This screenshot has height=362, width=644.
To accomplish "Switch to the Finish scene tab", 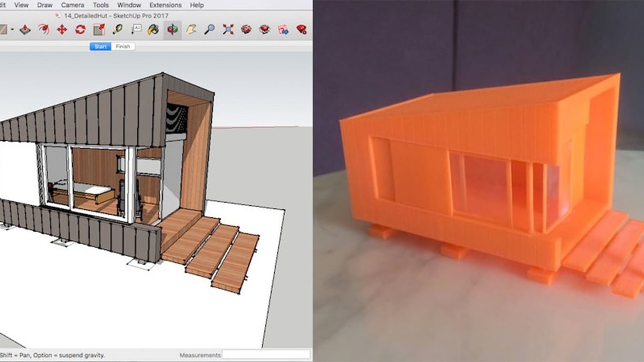I will click(x=123, y=47).
